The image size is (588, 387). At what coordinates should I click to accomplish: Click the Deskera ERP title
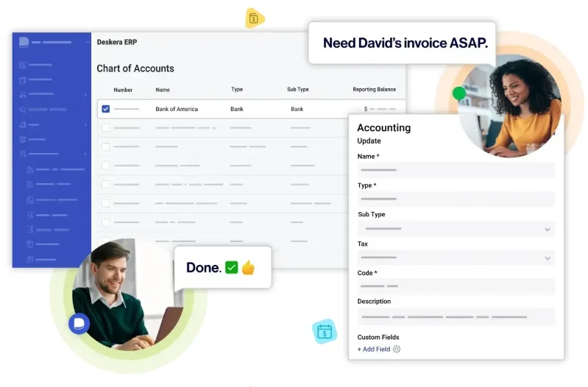point(117,42)
